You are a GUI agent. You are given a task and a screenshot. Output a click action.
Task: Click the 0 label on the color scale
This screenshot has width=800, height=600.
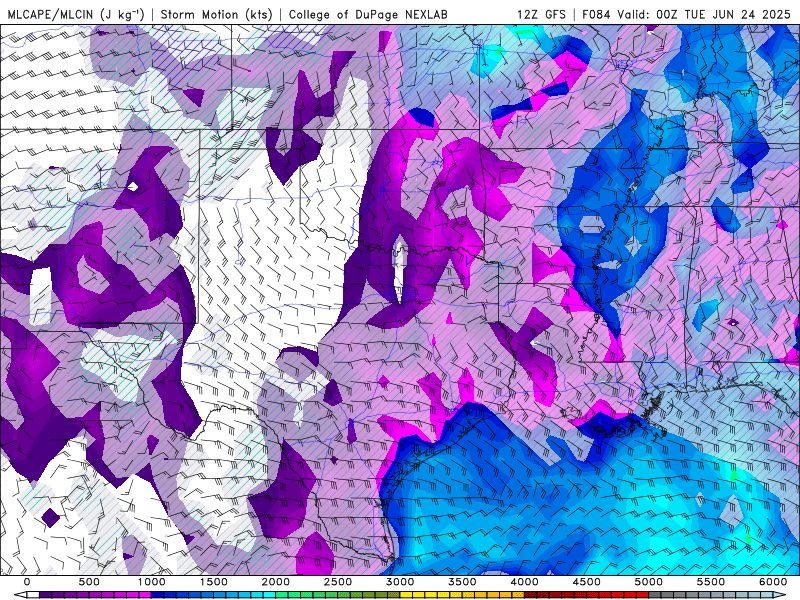[x=27, y=582]
